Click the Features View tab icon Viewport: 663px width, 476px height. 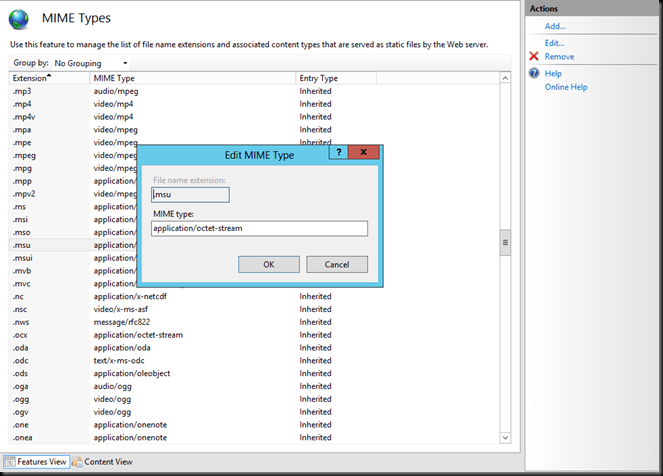click(x=9, y=462)
